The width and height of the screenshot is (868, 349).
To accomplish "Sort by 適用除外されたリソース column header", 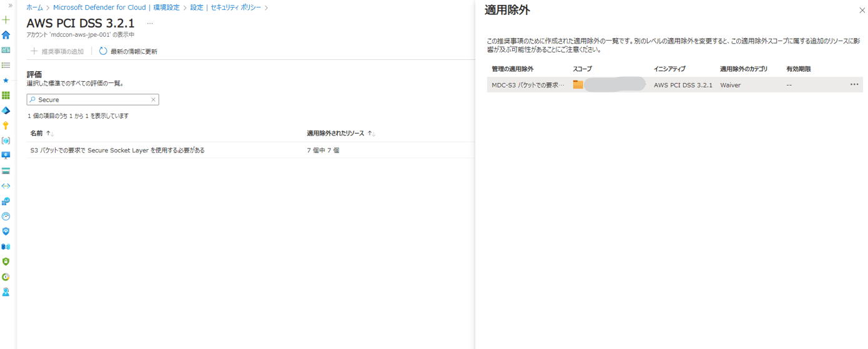I will tap(340, 133).
